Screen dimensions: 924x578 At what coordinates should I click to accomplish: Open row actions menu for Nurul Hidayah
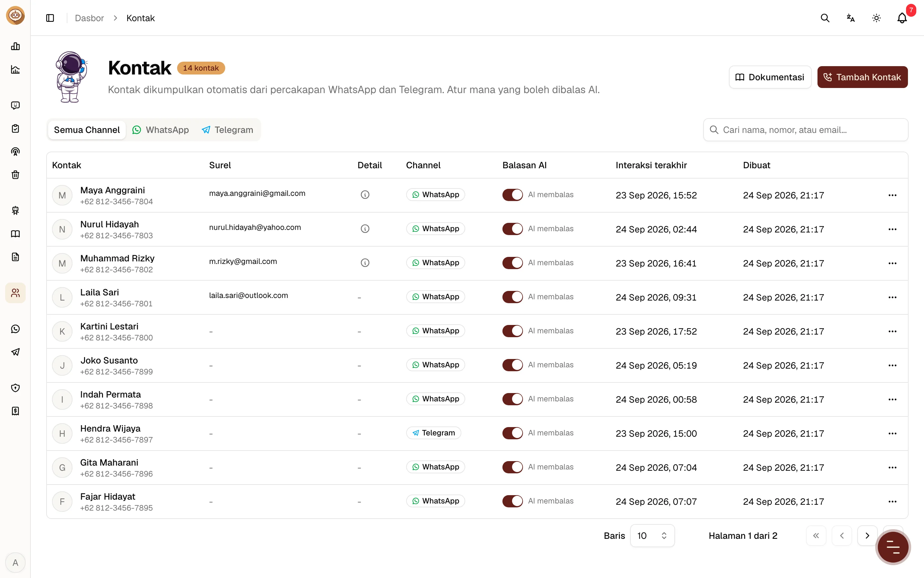click(x=892, y=229)
